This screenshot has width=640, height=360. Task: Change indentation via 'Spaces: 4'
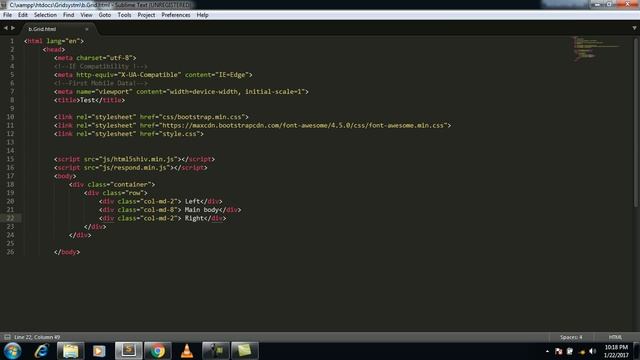[x=571, y=337]
